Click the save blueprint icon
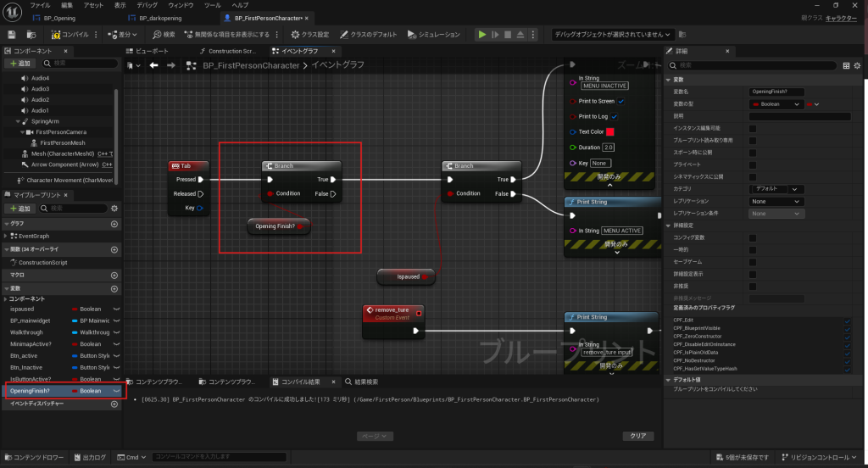Image resolution: width=868 pixels, height=468 pixels. [12, 35]
